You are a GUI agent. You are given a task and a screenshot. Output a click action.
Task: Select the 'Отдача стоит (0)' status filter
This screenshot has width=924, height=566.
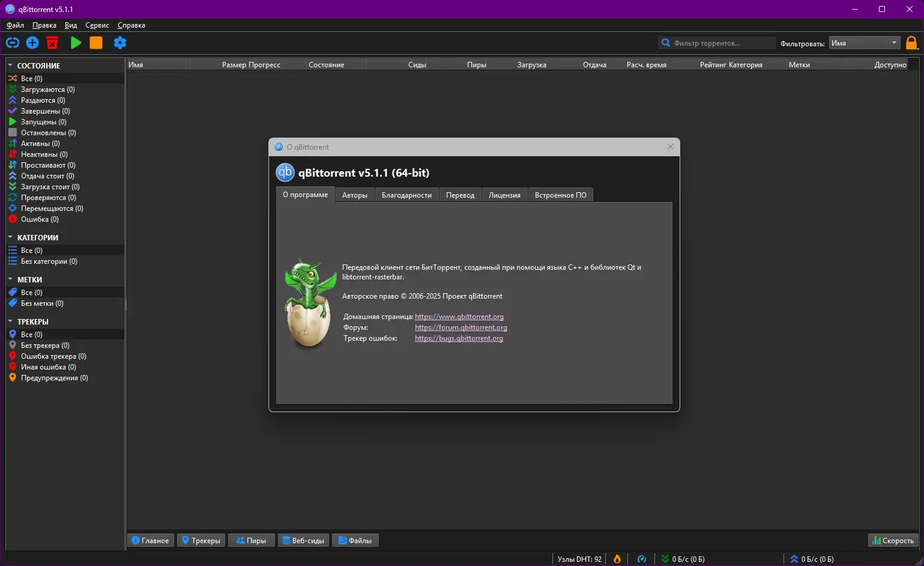pos(65,176)
